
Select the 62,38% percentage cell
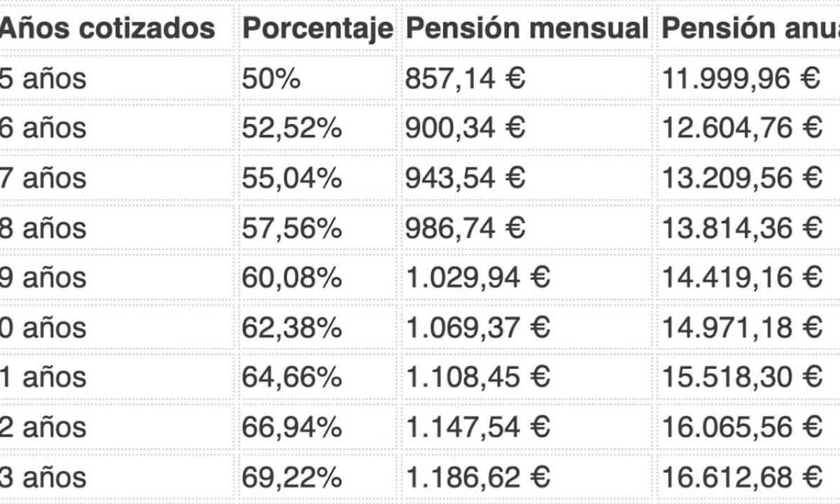point(292,328)
